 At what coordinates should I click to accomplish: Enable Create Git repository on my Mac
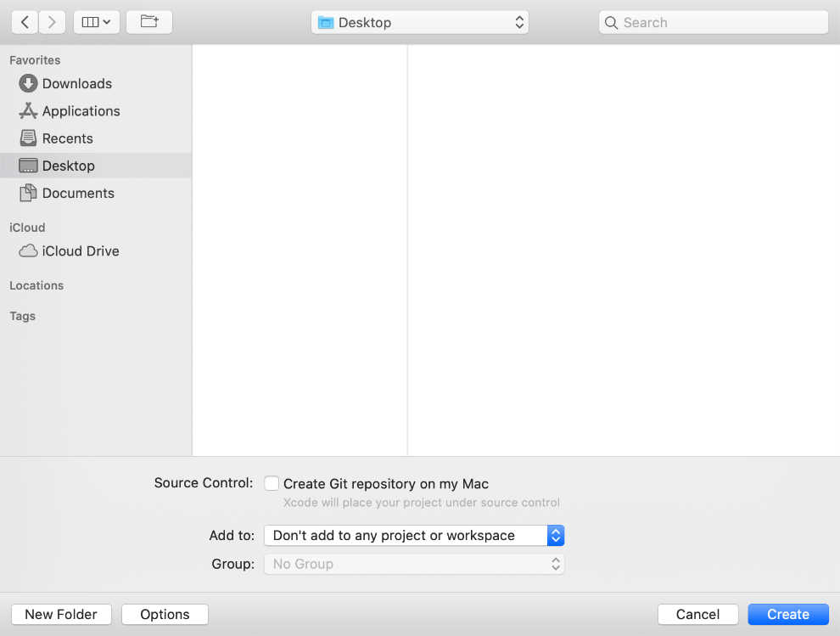point(272,483)
